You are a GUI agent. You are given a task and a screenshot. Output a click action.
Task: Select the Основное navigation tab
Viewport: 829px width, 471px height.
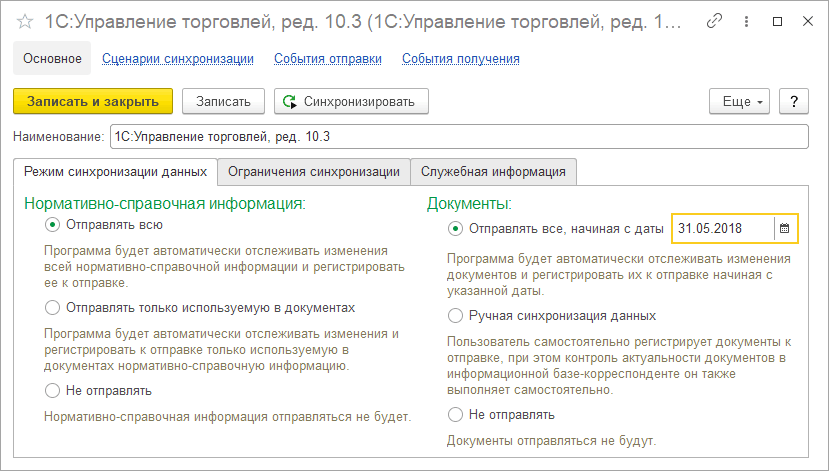click(x=52, y=58)
